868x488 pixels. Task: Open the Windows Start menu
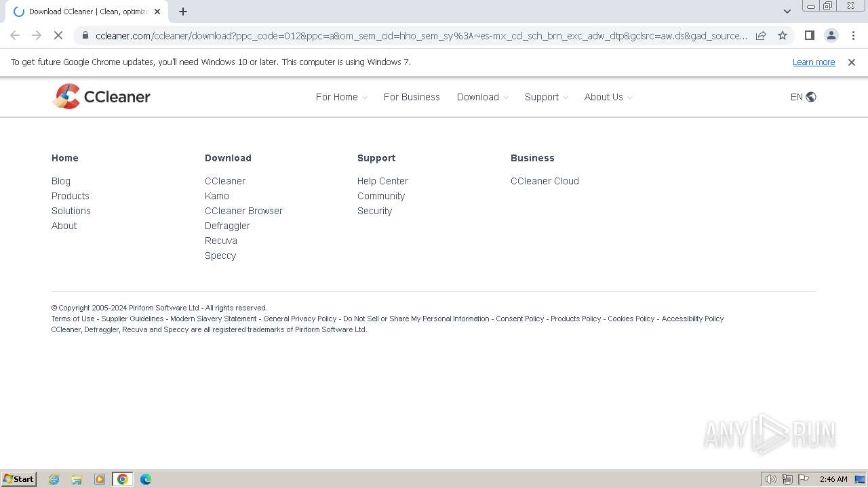coord(19,479)
